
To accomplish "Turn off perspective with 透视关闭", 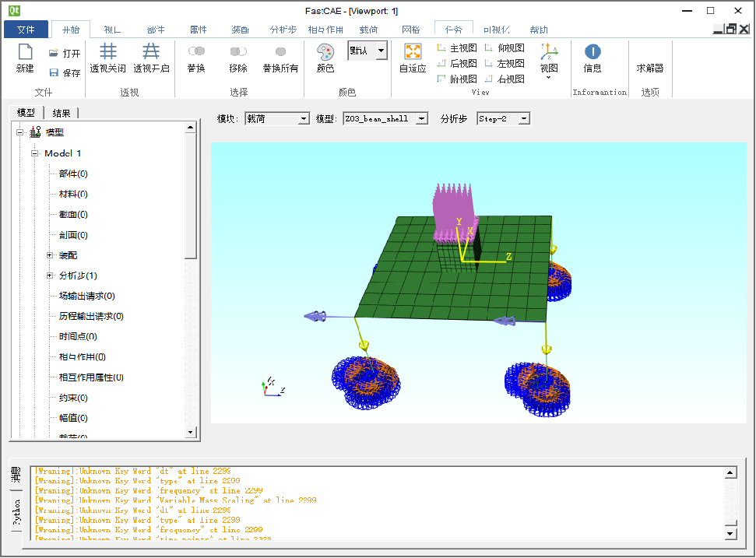I will click(x=108, y=58).
